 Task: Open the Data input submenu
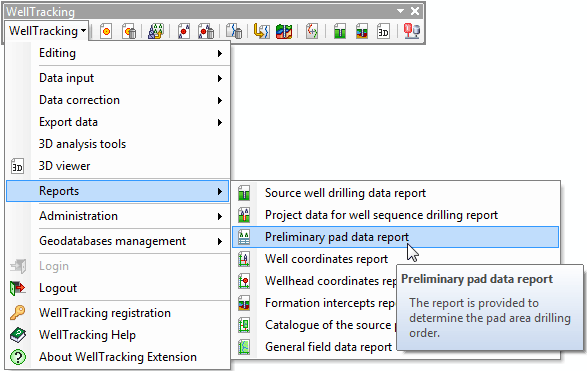pyautogui.click(x=118, y=78)
